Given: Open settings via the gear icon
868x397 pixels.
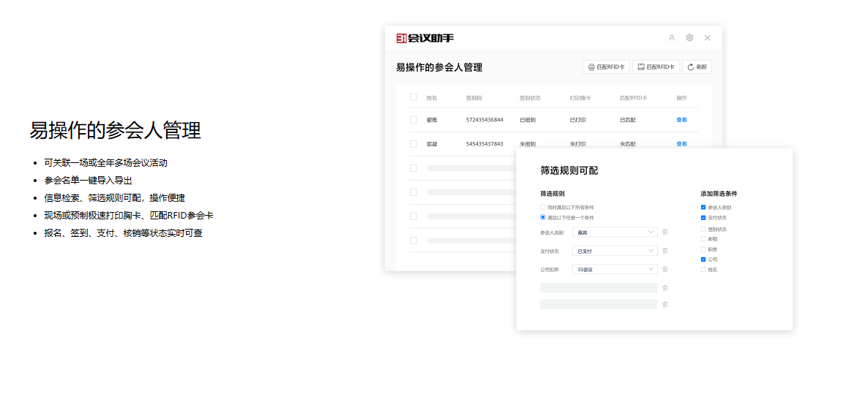Looking at the screenshot, I should click(x=689, y=38).
